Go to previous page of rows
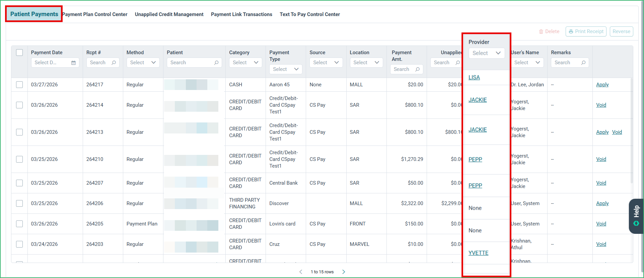Image resolution: width=644 pixels, height=278 pixels. [x=301, y=272]
